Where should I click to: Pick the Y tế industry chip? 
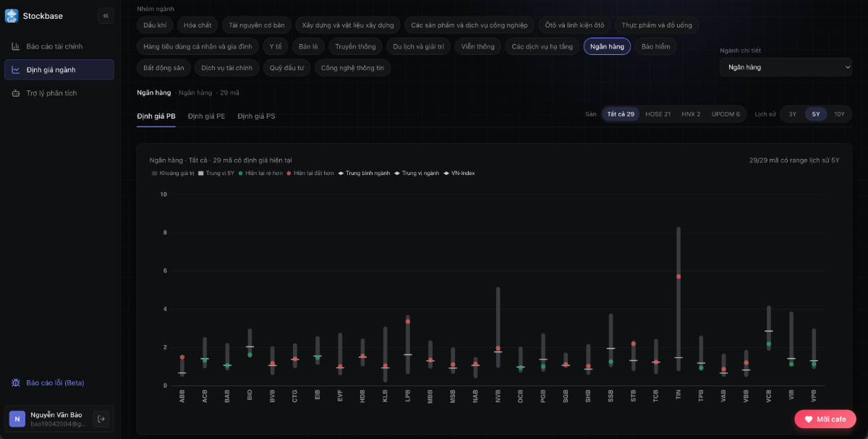[276, 46]
